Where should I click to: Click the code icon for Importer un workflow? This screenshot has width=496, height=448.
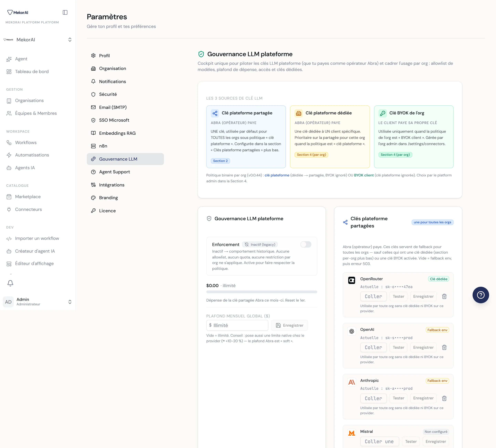9,238
